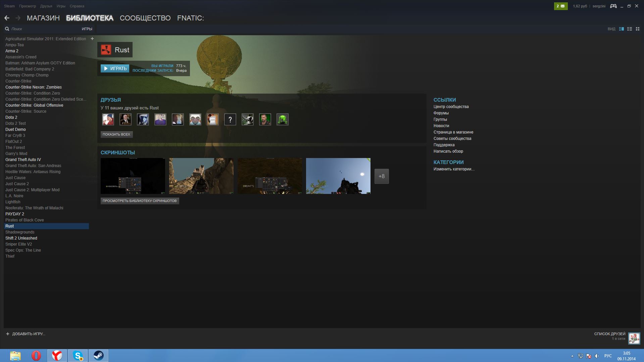Open the green glowing friend avatar

pos(283,119)
